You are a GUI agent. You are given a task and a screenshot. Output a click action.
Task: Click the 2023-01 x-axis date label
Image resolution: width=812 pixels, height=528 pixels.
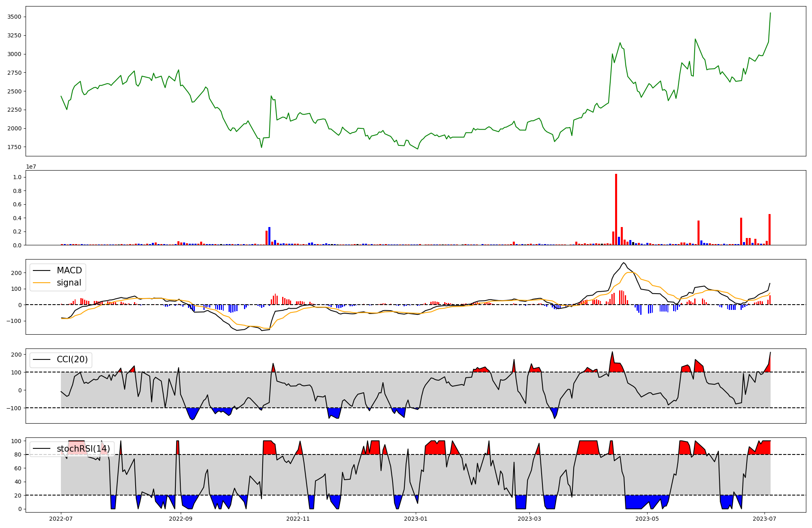(416, 519)
